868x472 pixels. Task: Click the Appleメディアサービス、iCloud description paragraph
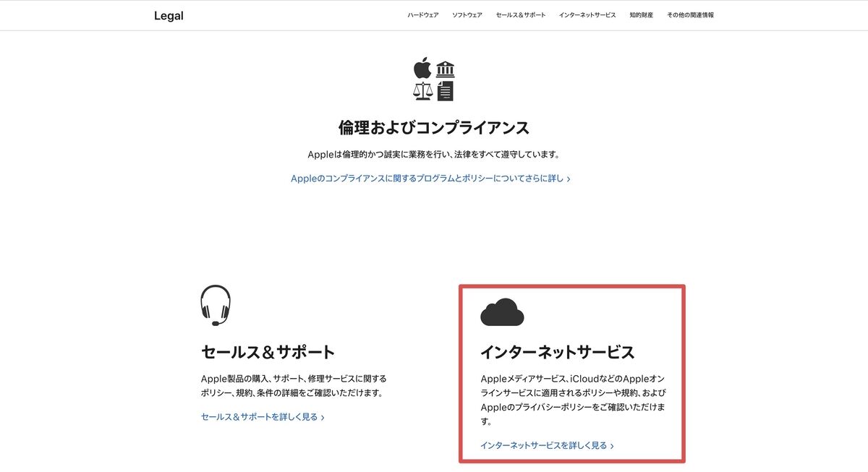[x=573, y=400]
